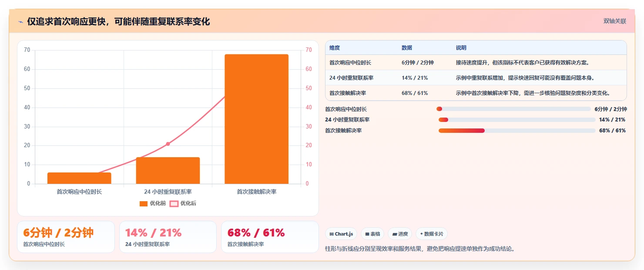Click the 24 小时重复联系率 table row label

click(x=351, y=78)
